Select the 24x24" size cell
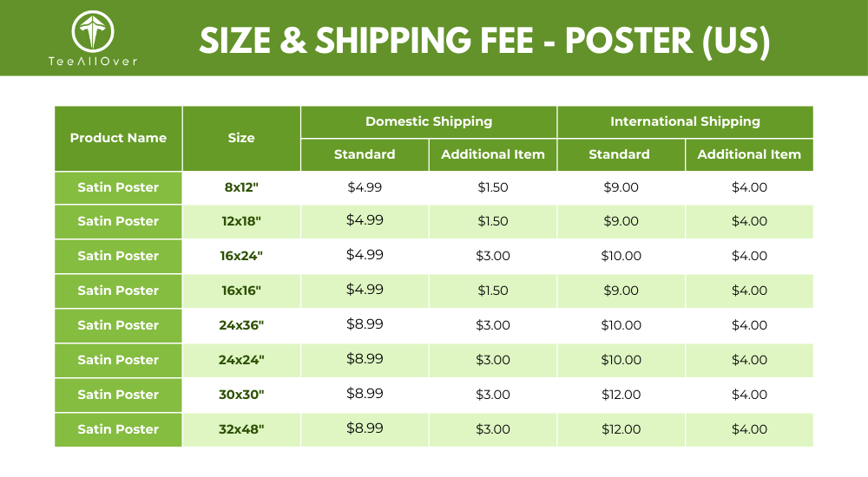Screen dimensions: 868x477 (241, 360)
